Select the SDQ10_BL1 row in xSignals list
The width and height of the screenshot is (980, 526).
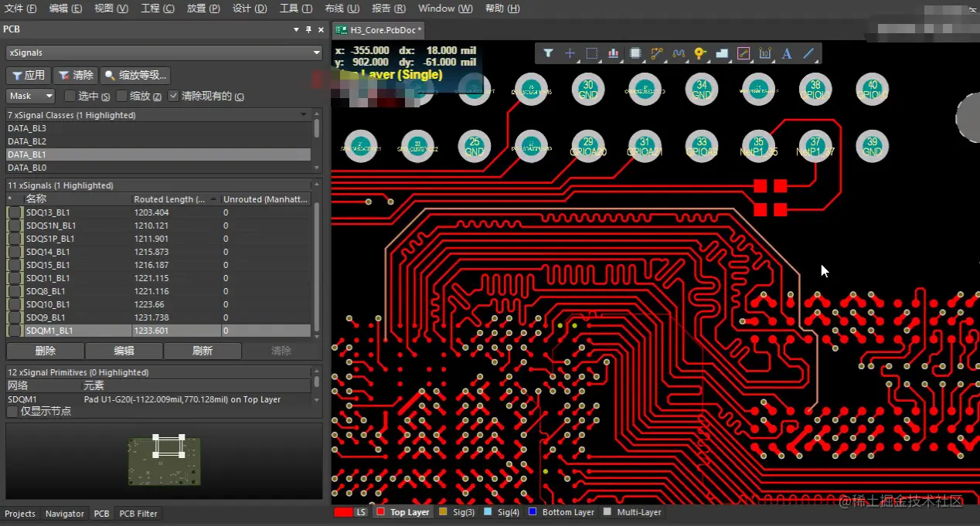click(x=158, y=304)
